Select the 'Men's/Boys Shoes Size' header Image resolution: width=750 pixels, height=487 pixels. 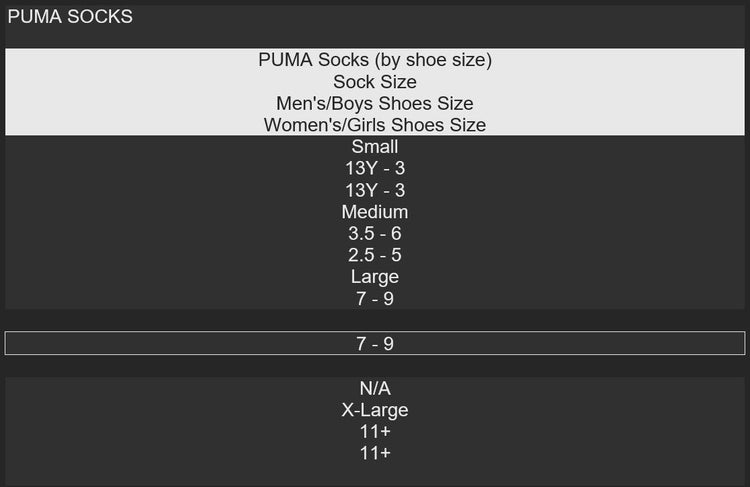[x=375, y=103]
